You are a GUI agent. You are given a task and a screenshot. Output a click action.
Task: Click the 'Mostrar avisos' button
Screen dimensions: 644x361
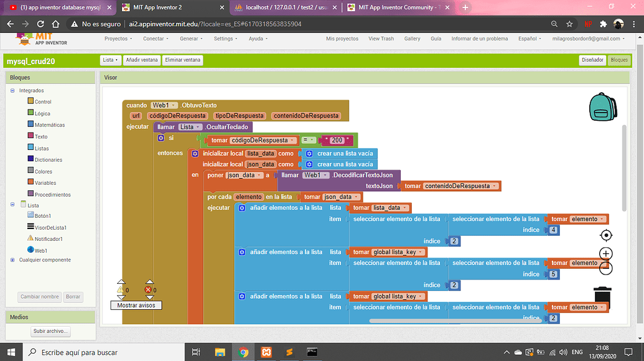point(136,306)
